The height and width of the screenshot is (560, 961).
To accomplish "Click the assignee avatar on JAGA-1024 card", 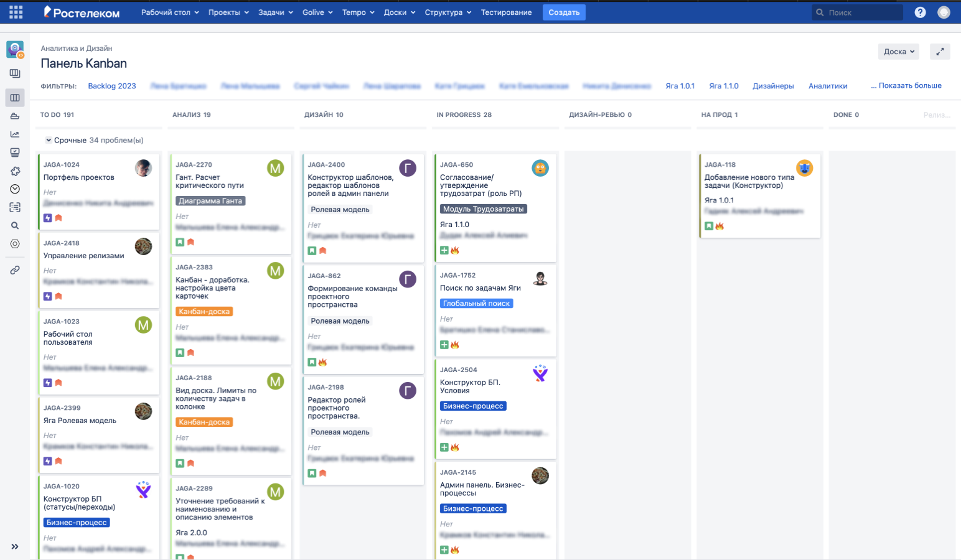I will pyautogui.click(x=144, y=168).
